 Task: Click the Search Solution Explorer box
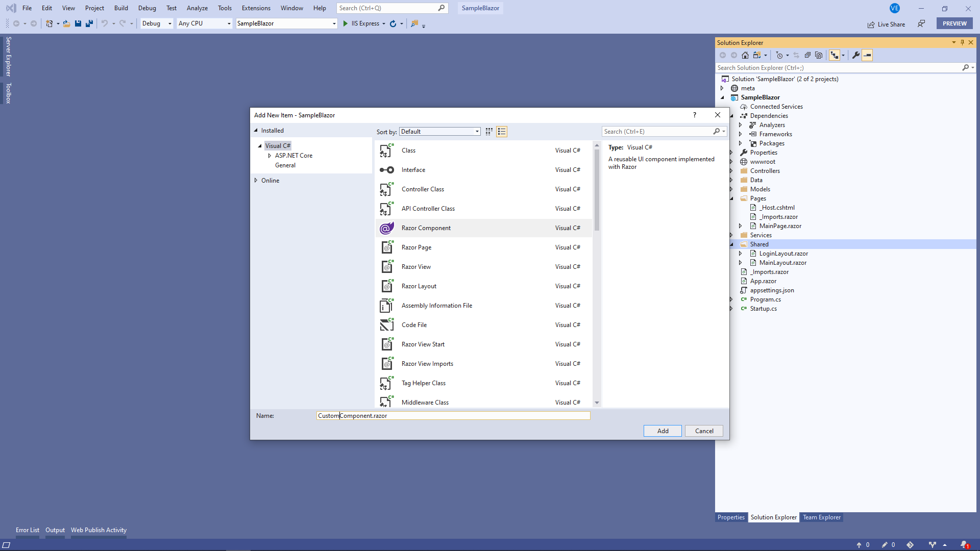(839, 68)
